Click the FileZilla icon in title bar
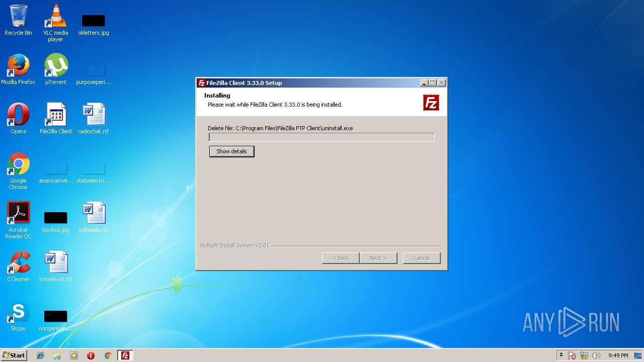The width and height of the screenshot is (644, 362). pos(201,83)
